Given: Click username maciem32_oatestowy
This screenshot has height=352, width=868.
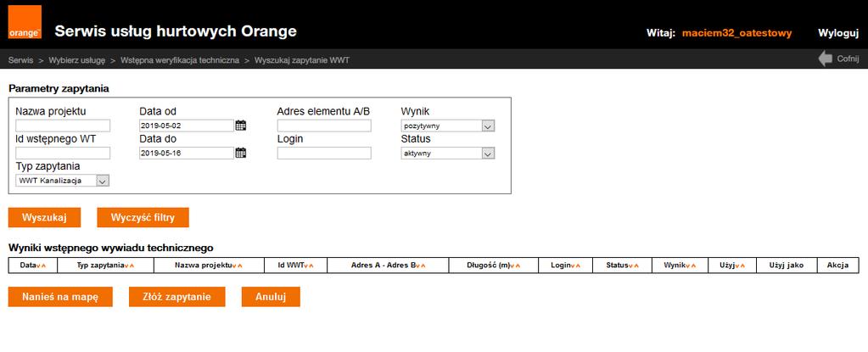Looking at the screenshot, I should point(736,33).
